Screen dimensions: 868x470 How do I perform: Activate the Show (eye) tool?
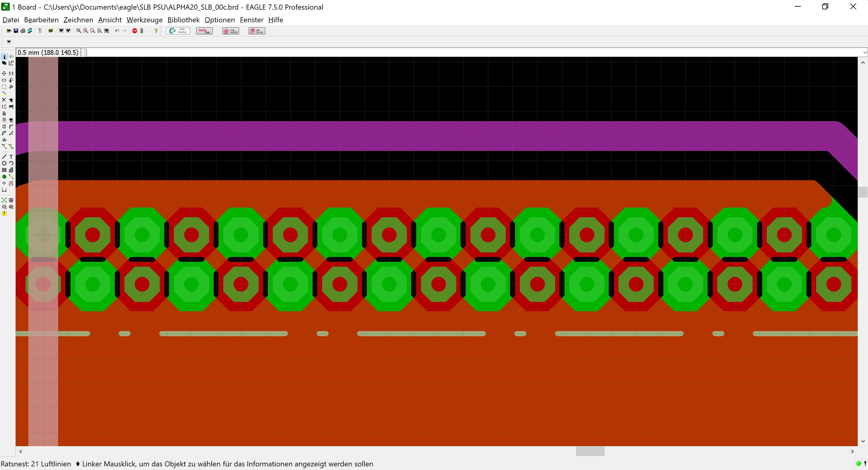click(11, 57)
